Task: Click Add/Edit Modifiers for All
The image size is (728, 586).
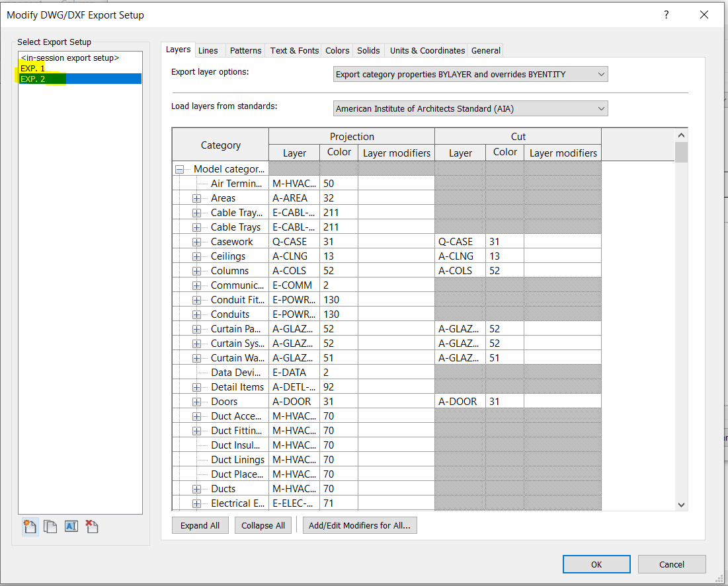Action: tap(360, 525)
